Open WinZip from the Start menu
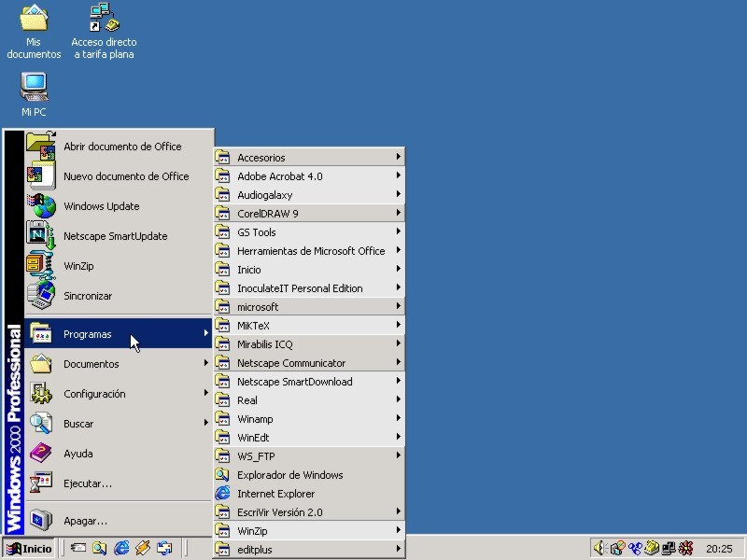The width and height of the screenshot is (747, 560). (119, 266)
